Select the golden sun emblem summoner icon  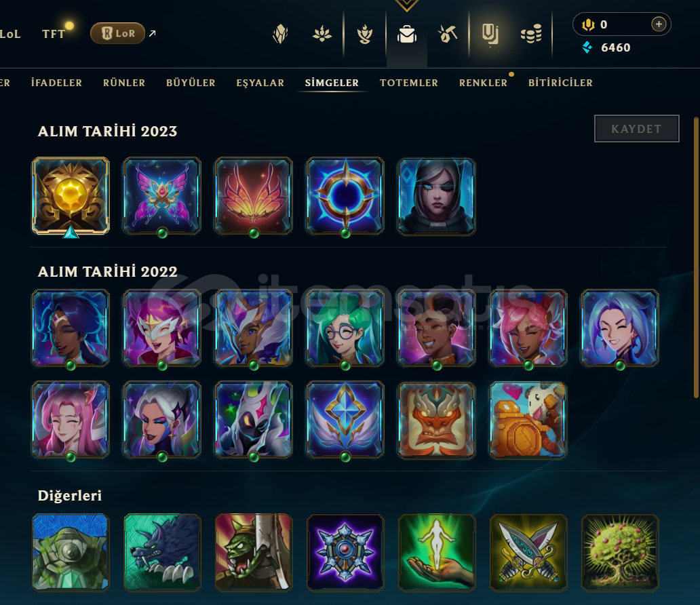pos(71,196)
